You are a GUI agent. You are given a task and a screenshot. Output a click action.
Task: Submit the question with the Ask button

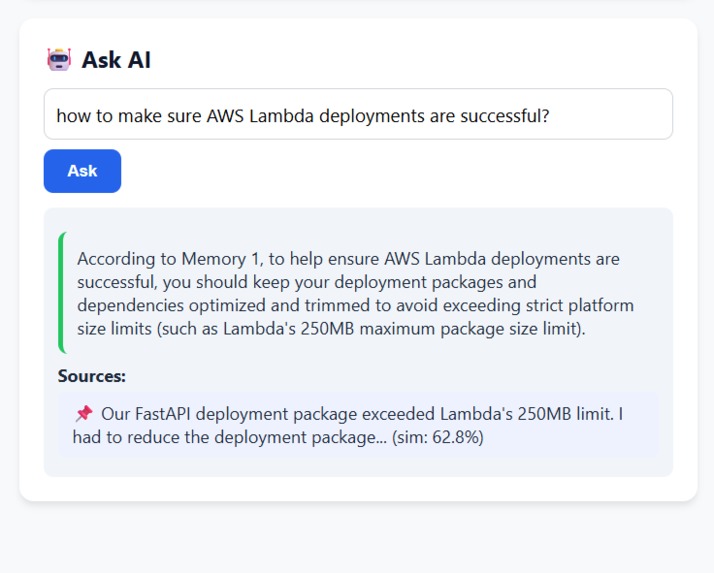tap(82, 171)
